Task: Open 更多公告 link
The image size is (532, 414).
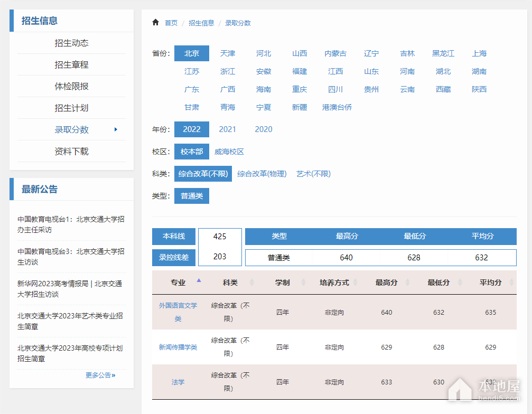Action: coord(100,375)
